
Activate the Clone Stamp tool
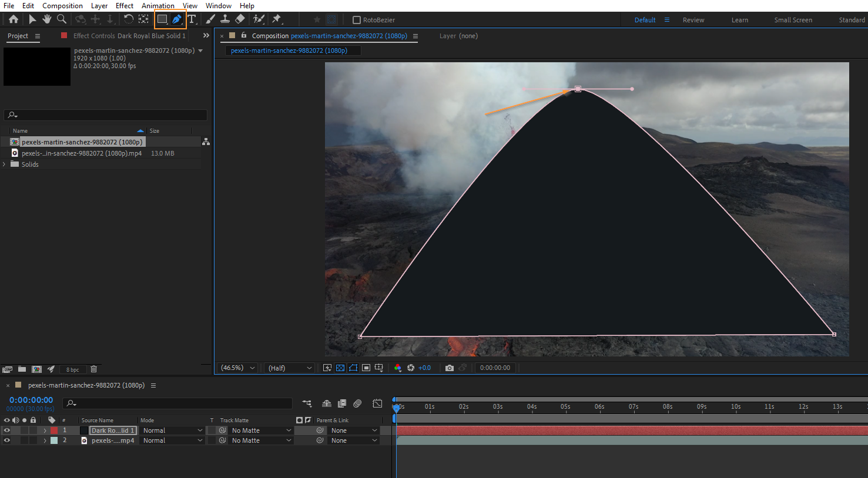click(x=225, y=19)
